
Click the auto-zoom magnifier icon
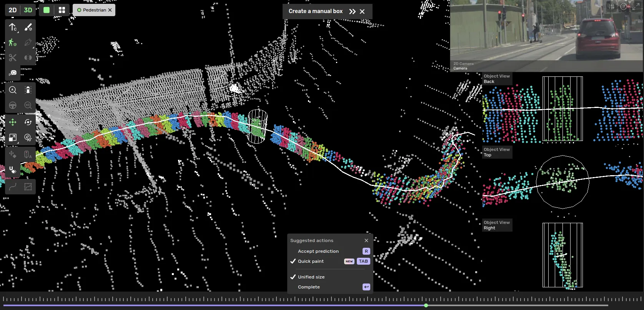(x=13, y=90)
